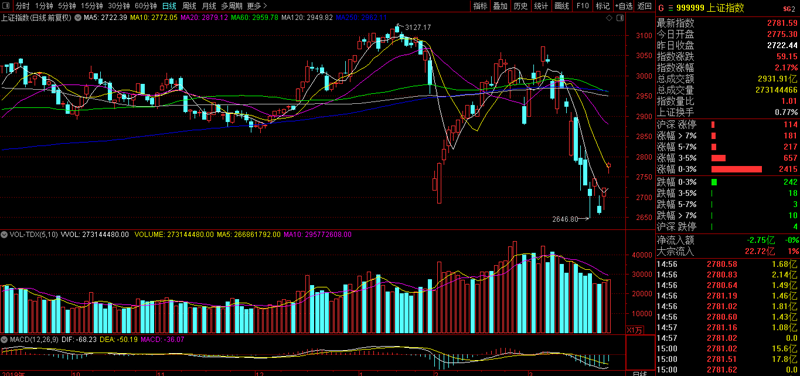800x376 pixels.
Task: Expand main chart indicator dropdown arrow
Action: 78,17
